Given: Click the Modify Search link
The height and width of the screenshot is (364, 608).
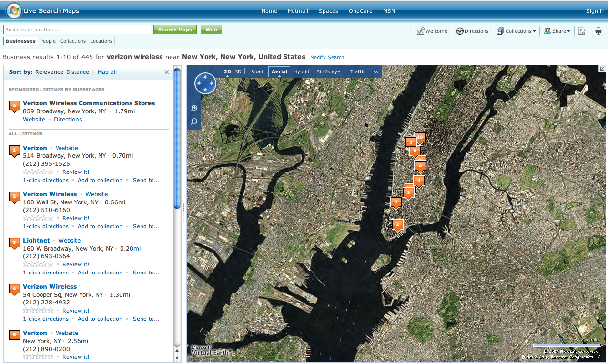Looking at the screenshot, I should click(327, 57).
